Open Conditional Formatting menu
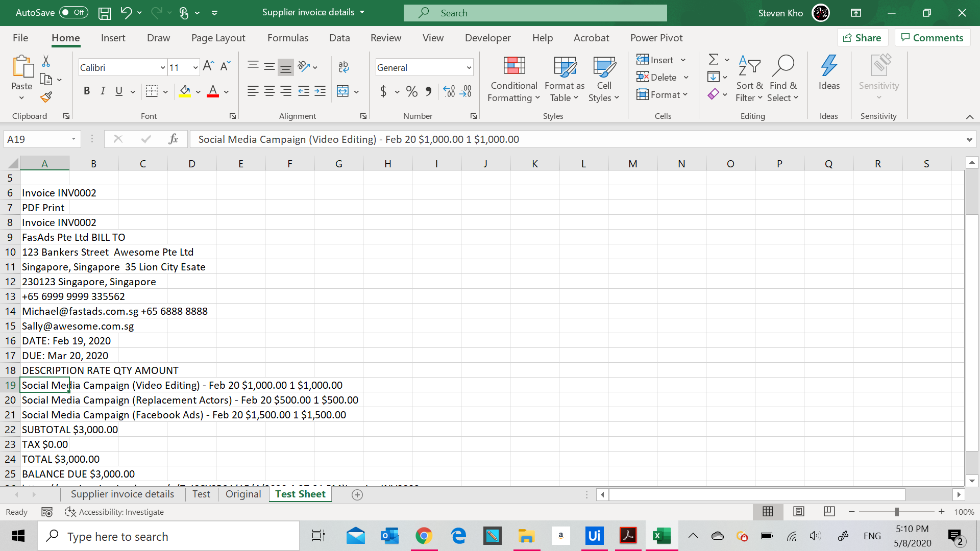Screen dimensions: 980x551 click(x=513, y=79)
